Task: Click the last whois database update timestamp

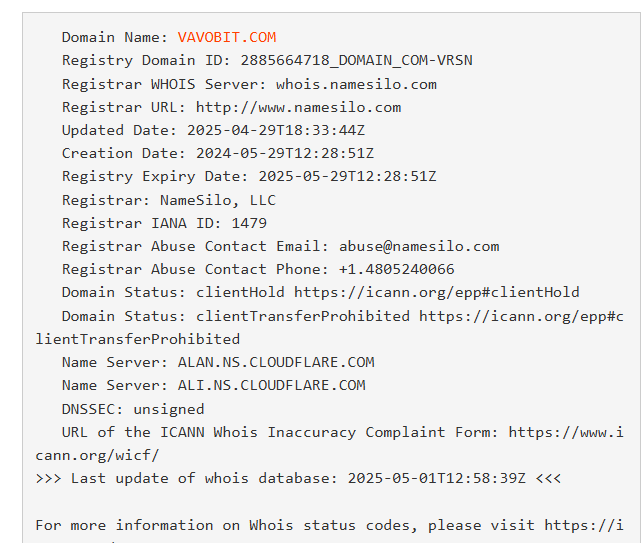Action: click(x=436, y=478)
